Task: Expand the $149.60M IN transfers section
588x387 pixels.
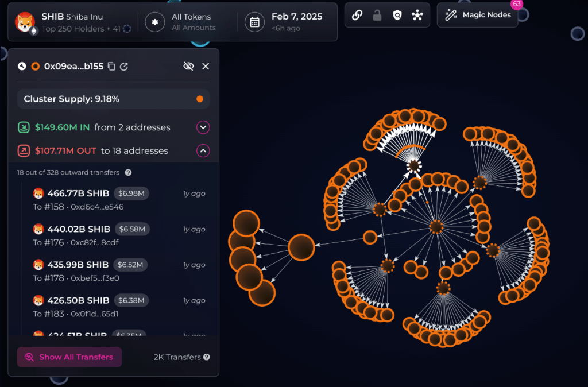Action: click(203, 127)
